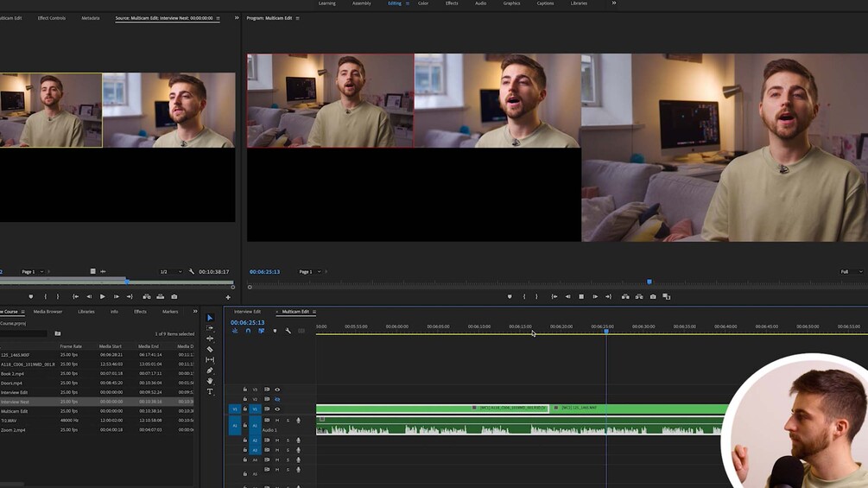Screen dimensions: 868x488
Task: Go to Out point in Program monitor
Action: [608, 296]
